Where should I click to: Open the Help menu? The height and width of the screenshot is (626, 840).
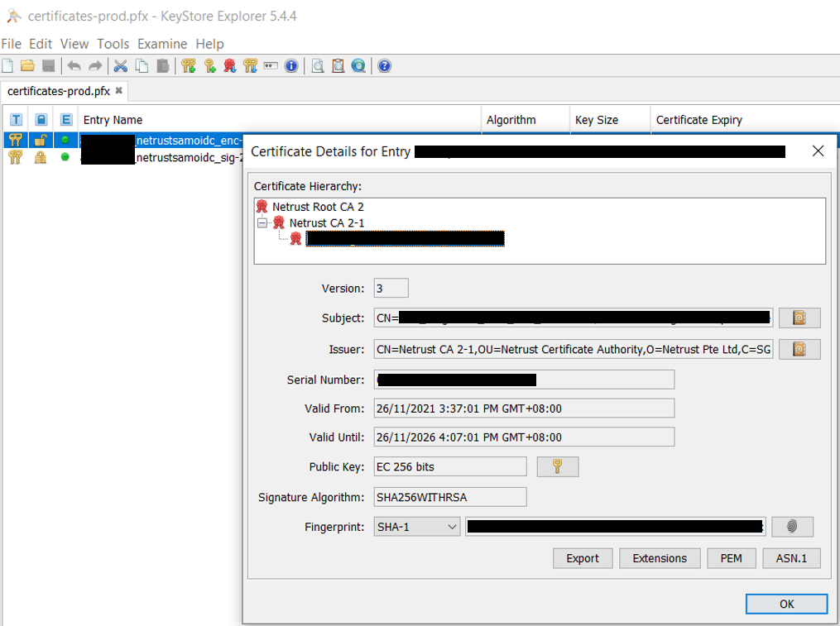pyautogui.click(x=209, y=44)
